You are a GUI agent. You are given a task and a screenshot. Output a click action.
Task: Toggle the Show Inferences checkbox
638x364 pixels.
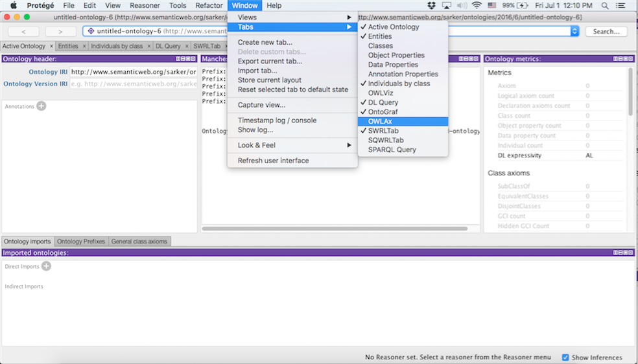pos(565,358)
